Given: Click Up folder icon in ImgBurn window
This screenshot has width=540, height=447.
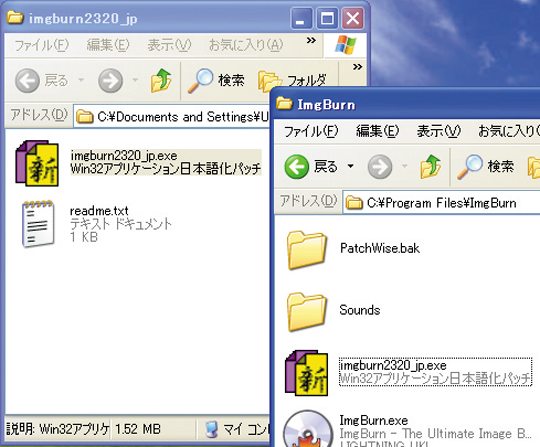Looking at the screenshot, I should coord(430,166).
